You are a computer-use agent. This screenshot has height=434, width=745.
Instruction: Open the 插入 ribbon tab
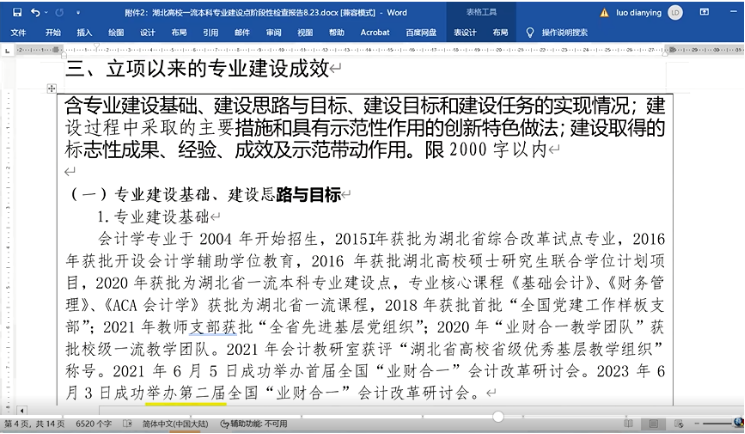[x=85, y=32]
